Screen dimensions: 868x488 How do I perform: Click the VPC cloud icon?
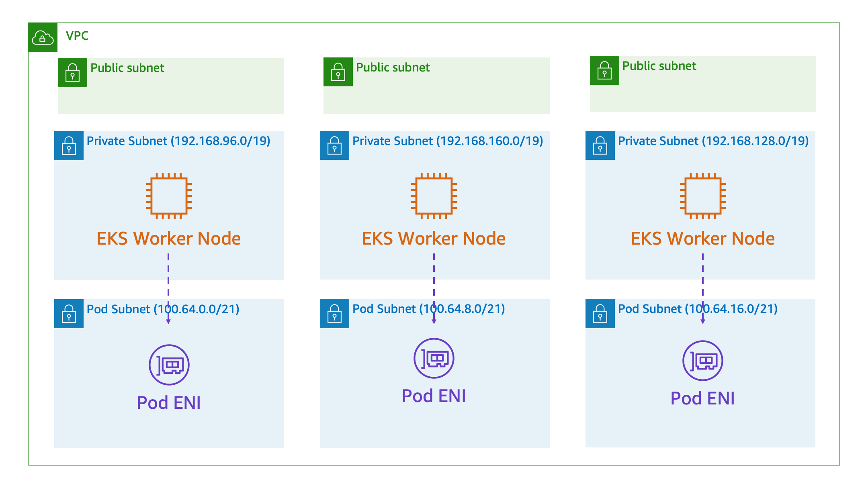43,38
